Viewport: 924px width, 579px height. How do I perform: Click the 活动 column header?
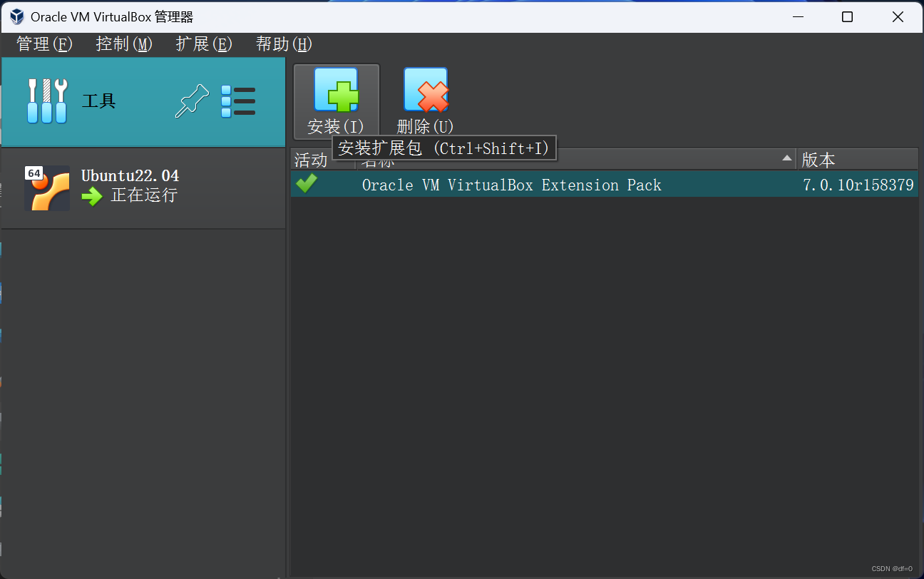pos(309,159)
